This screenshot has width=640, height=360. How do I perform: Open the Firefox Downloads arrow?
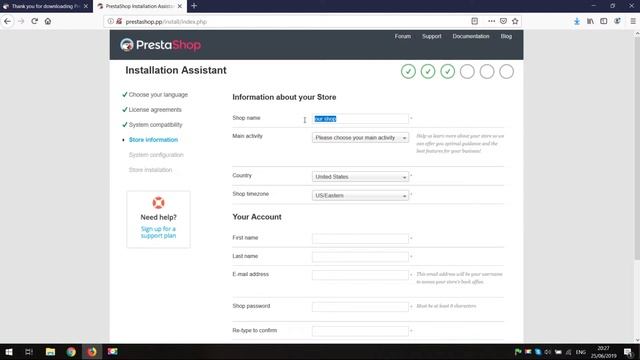(x=577, y=21)
